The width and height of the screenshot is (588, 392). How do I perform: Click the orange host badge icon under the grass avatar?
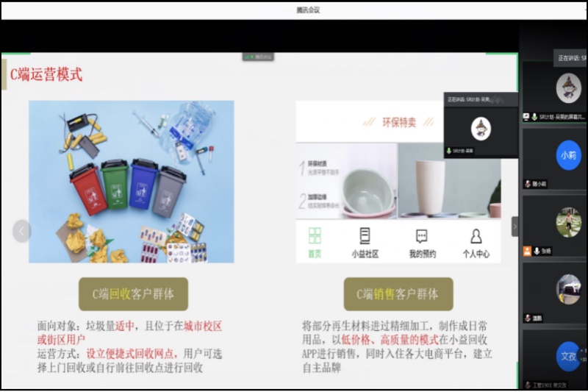pos(527,251)
